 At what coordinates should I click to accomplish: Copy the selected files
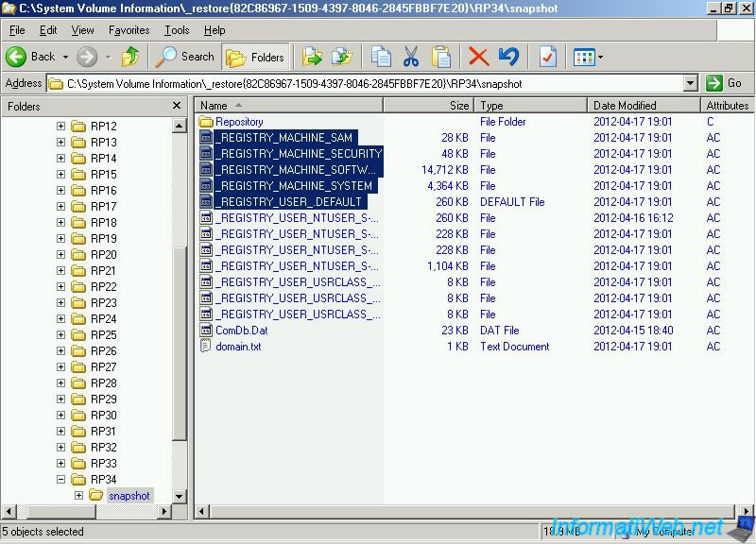[383, 56]
